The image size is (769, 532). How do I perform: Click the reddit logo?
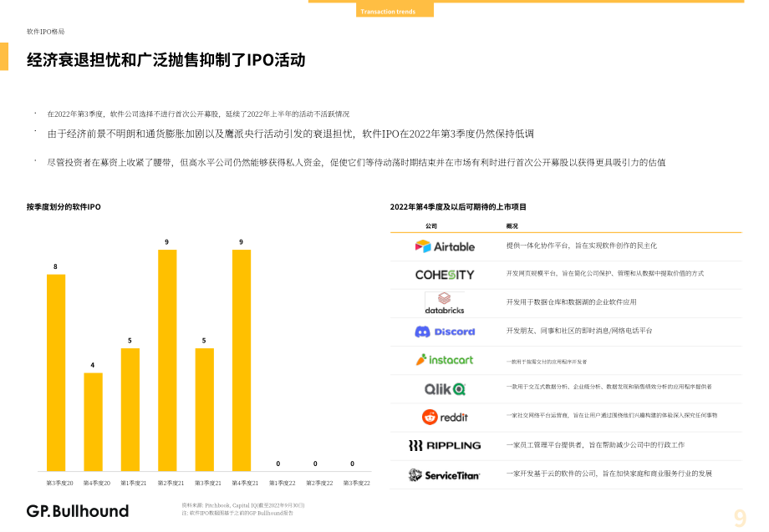pyautogui.click(x=445, y=417)
